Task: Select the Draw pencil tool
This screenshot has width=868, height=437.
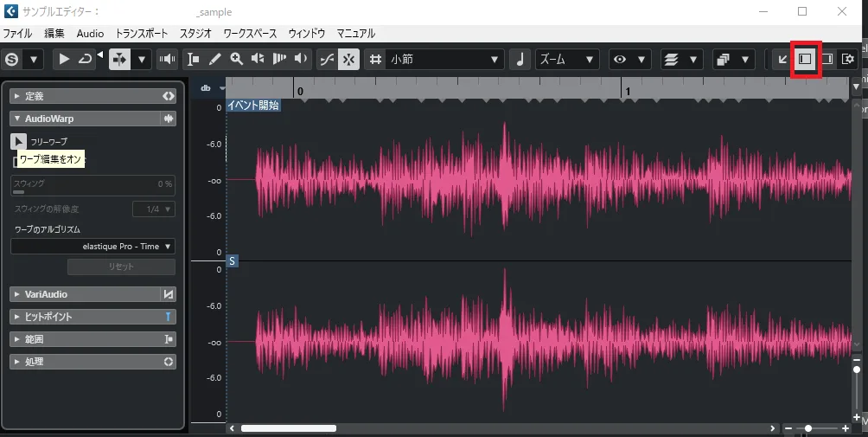Action: click(214, 59)
